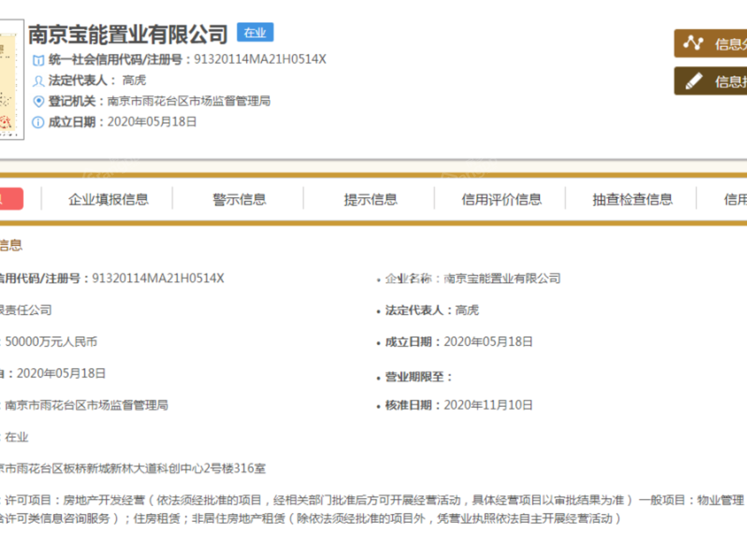Click registered capital 50000万元人民币
The height and width of the screenshot is (560, 747).
[51, 342]
